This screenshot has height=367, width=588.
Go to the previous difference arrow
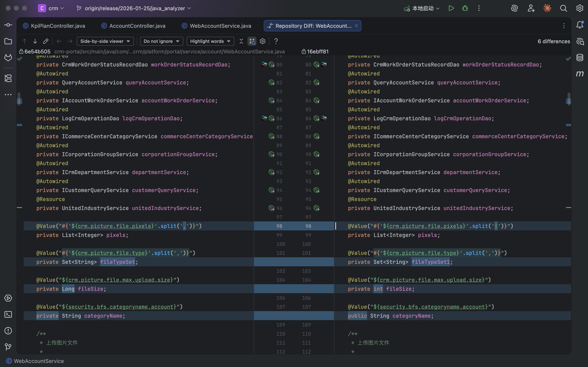pyautogui.click(x=24, y=41)
